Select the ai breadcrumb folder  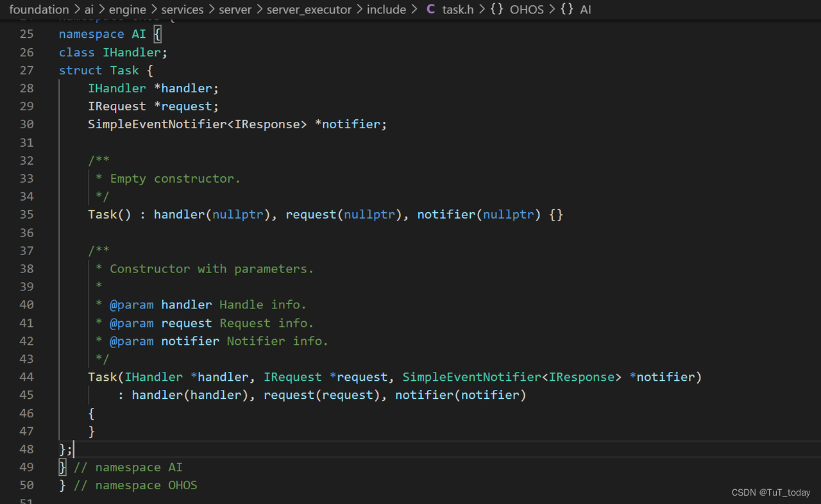(89, 10)
